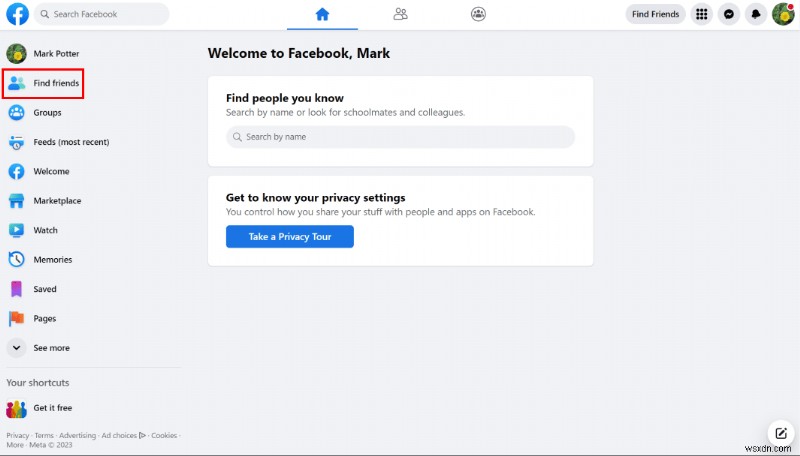Open the Home tab
The height and width of the screenshot is (456, 800).
pos(322,14)
